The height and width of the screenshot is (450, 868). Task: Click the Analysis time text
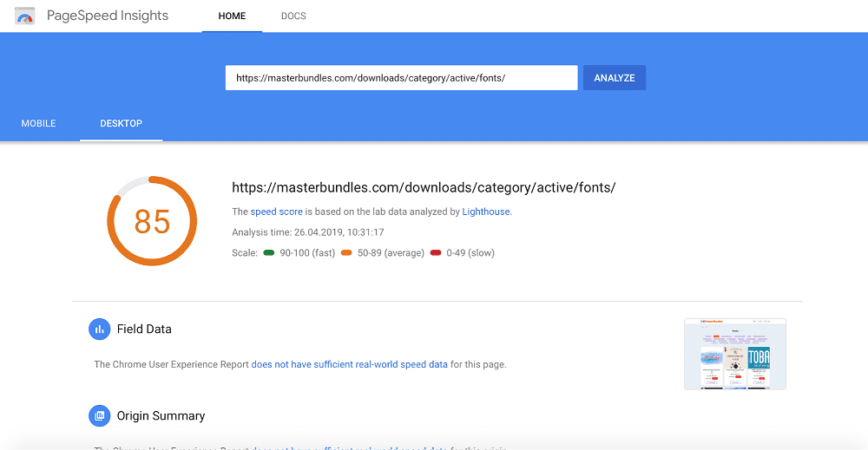coord(308,232)
